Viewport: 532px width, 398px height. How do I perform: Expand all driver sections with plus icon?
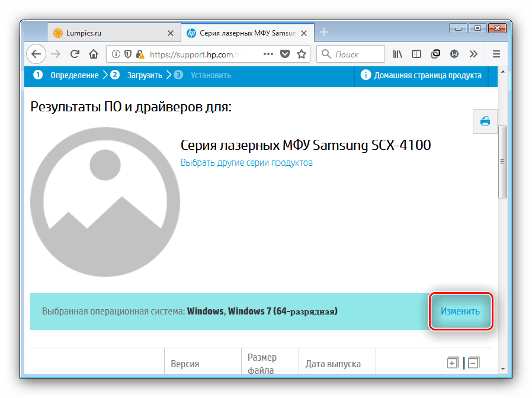click(x=453, y=363)
